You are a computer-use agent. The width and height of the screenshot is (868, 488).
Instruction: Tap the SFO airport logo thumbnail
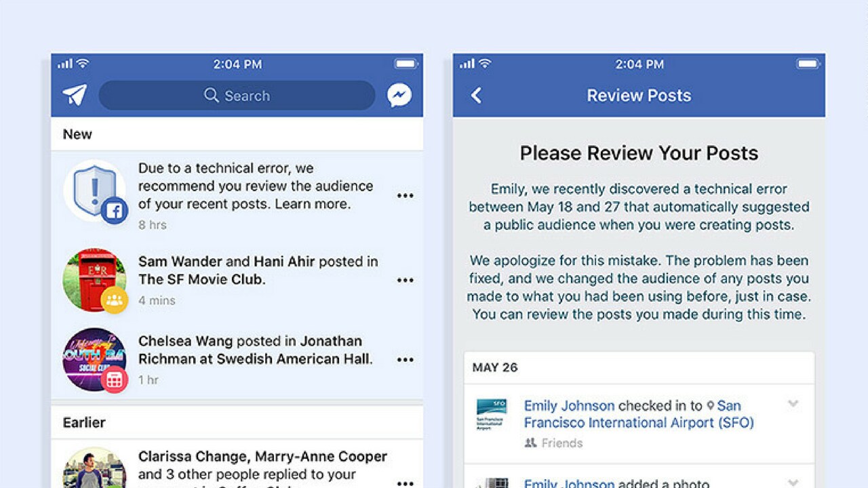tap(491, 414)
